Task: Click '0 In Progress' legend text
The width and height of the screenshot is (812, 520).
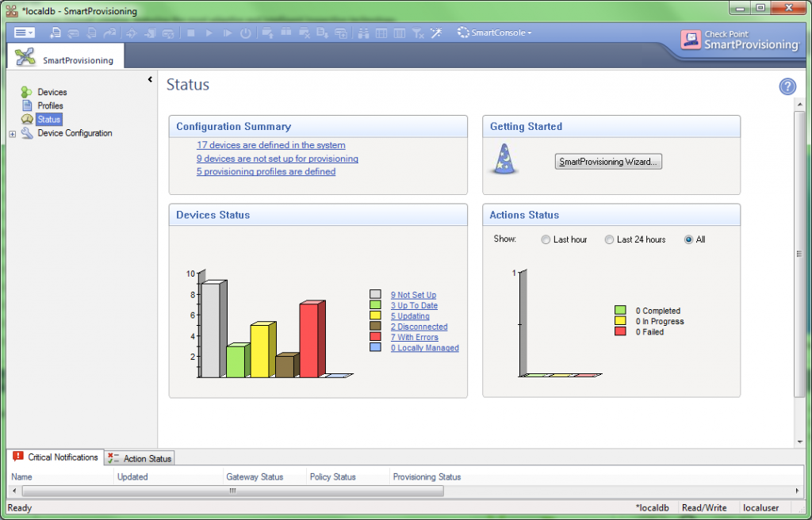Action: pyautogui.click(x=660, y=321)
